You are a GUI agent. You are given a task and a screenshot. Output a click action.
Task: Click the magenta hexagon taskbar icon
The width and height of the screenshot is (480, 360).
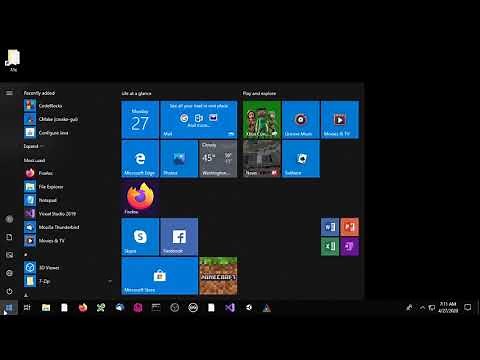coord(138,308)
